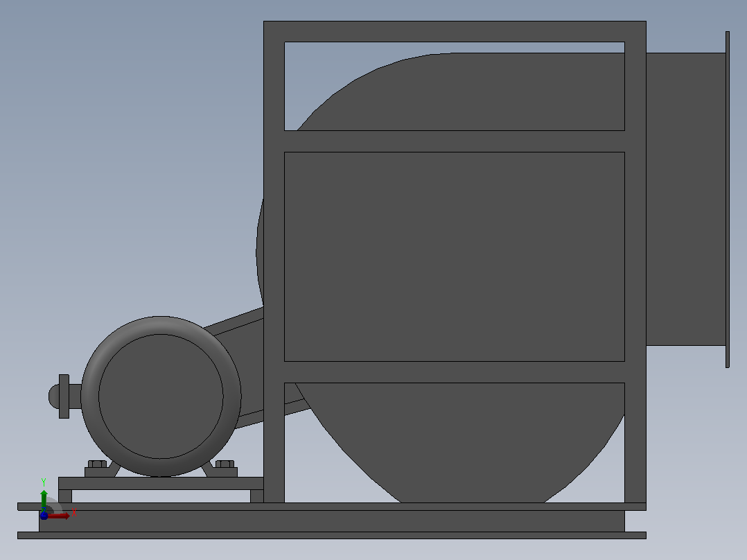Select the thin outlet flange at far right
Image resolution: width=747 pixels, height=560 pixels.
[x=728, y=199]
